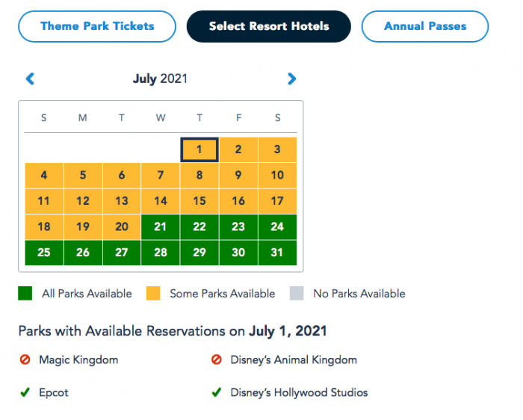Click the Animal Kingdom unavailable icon
523x420 pixels.
(217, 359)
